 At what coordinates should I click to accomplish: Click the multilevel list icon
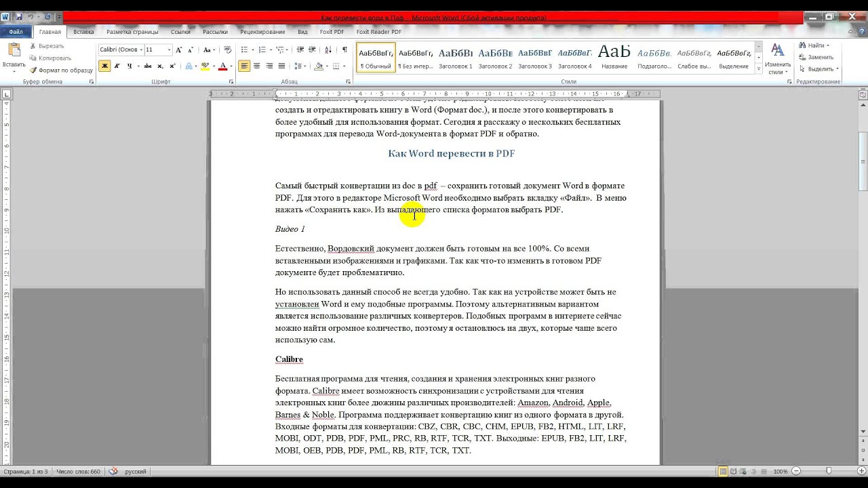click(281, 50)
